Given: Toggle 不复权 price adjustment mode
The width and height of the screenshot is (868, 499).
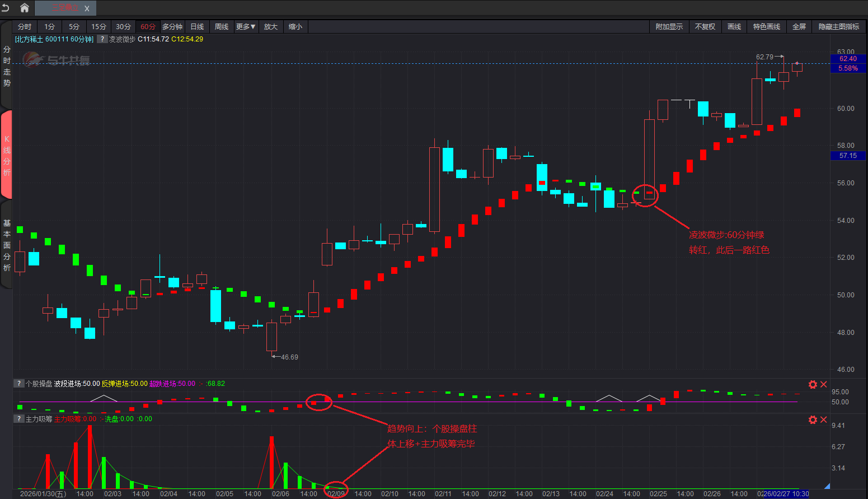Looking at the screenshot, I should coord(705,27).
